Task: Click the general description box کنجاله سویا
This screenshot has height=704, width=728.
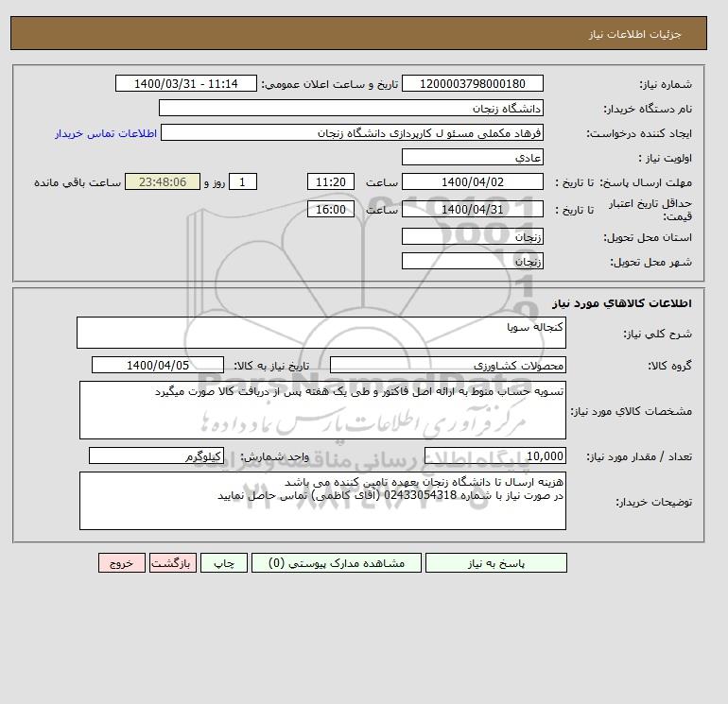Action: point(321,333)
